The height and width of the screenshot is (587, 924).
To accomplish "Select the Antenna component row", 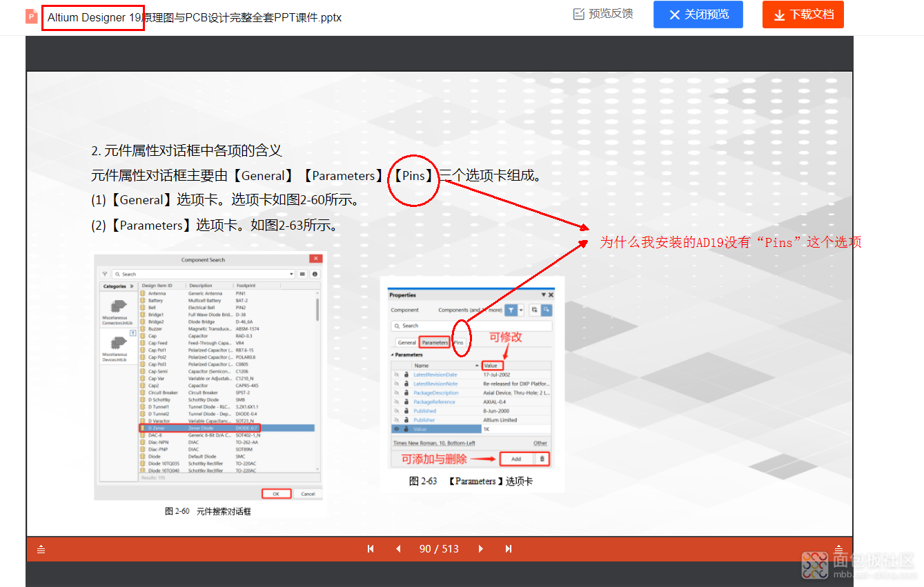I will click(x=227, y=293).
